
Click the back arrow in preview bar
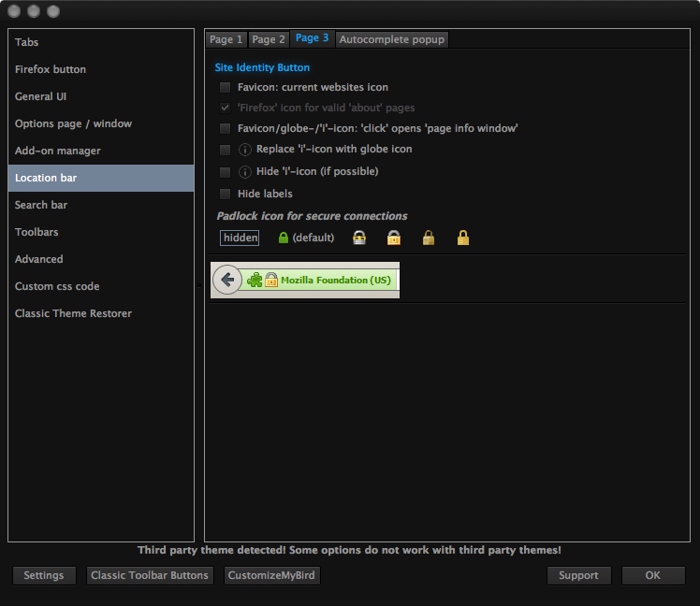227,280
